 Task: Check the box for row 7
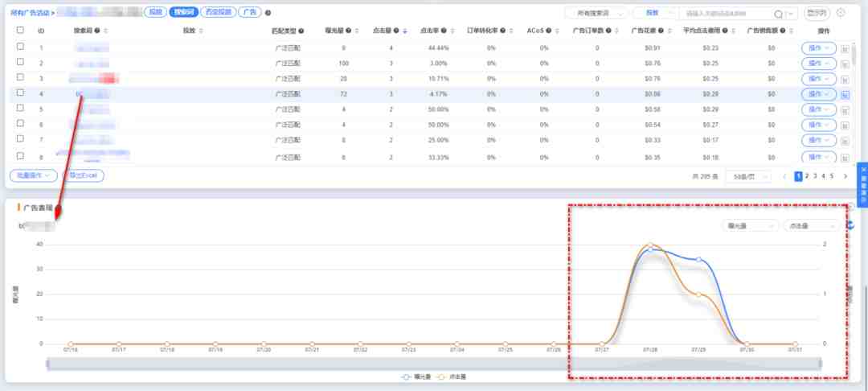point(20,138)
